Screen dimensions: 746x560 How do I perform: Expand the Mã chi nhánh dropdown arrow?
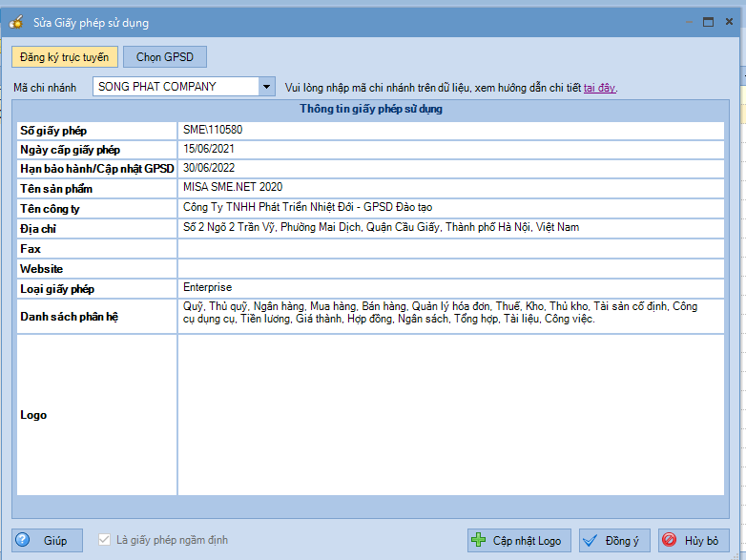(266, 87)
